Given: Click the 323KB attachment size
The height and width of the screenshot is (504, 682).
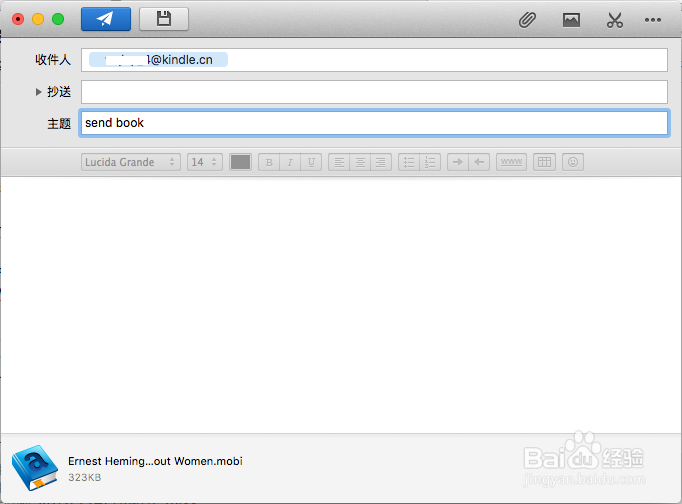Looking at the screenshot, I should [x=84, y=477].
